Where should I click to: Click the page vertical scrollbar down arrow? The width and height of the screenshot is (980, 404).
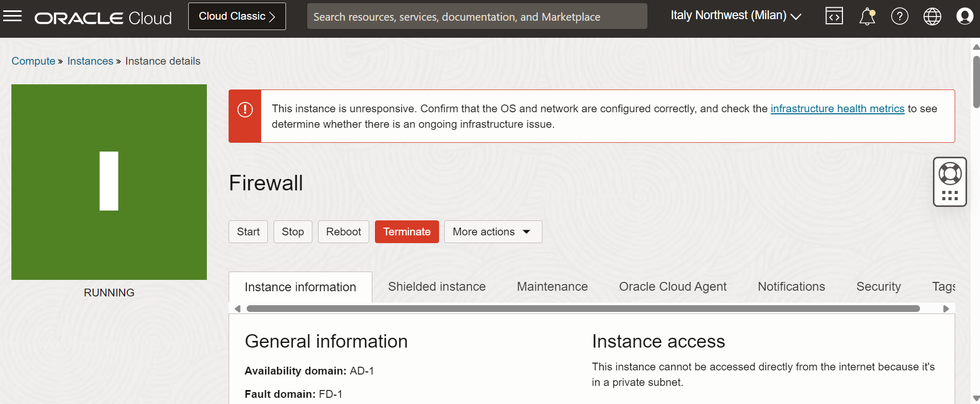pyautogui.click(x=976, y=398)
